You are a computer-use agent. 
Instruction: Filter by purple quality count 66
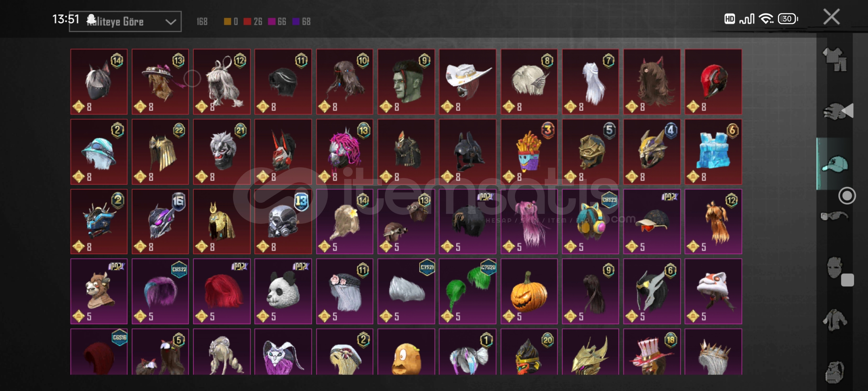pos(277,22)
